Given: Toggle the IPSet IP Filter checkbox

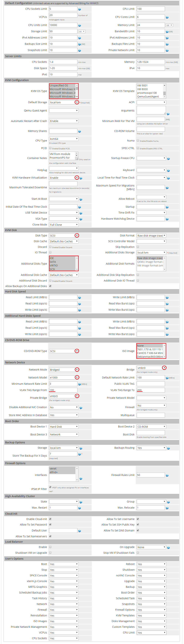Looking at the screenshot, I should 50,487.
